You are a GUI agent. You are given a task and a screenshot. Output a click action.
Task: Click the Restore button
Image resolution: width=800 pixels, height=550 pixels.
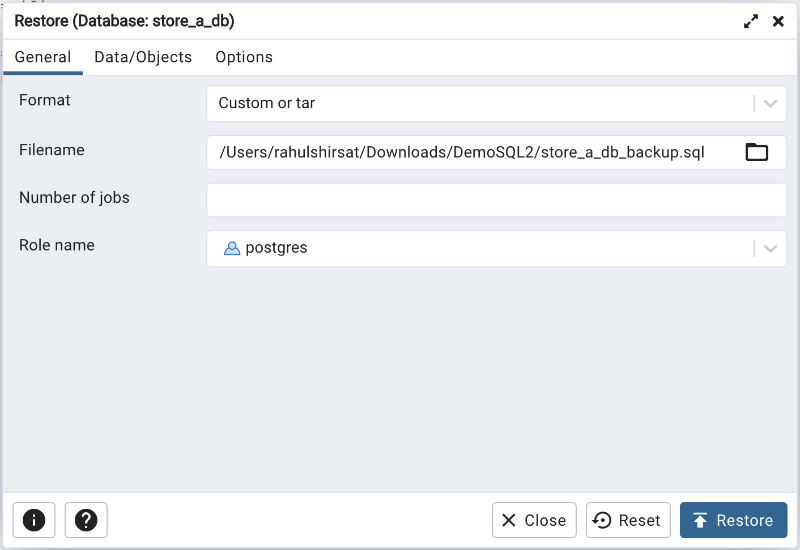[x=733, y=520]
